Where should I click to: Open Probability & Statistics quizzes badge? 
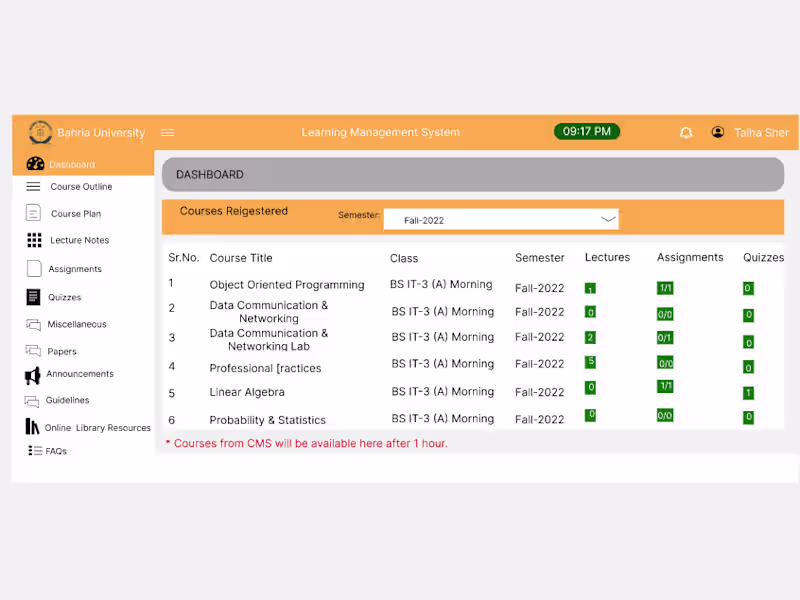(748, 417)
